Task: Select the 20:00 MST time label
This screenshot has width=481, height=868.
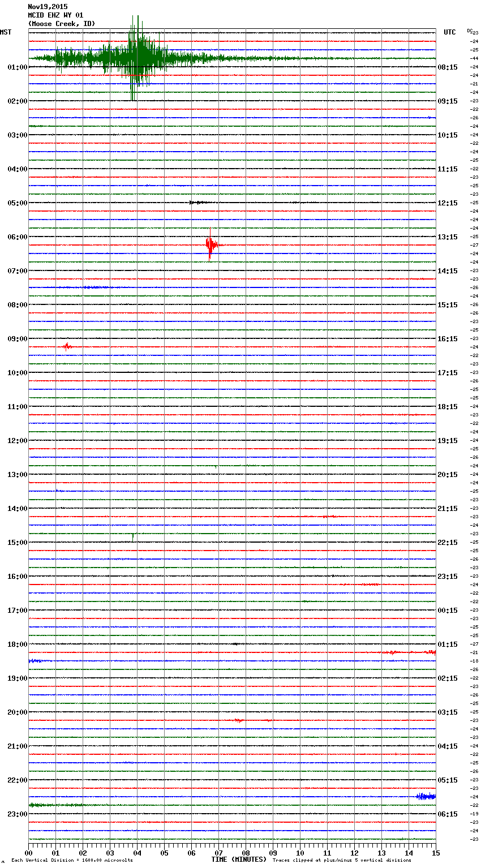Action: [18, 712]
